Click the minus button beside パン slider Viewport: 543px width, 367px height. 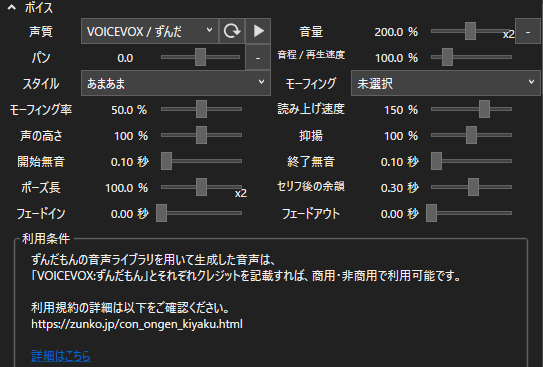(258, 57)
